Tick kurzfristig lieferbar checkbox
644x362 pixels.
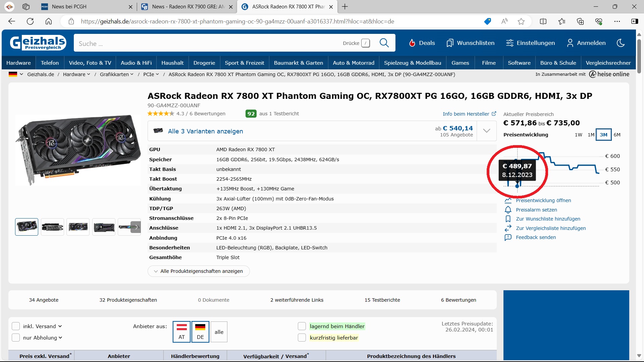(x=302, y=338)
